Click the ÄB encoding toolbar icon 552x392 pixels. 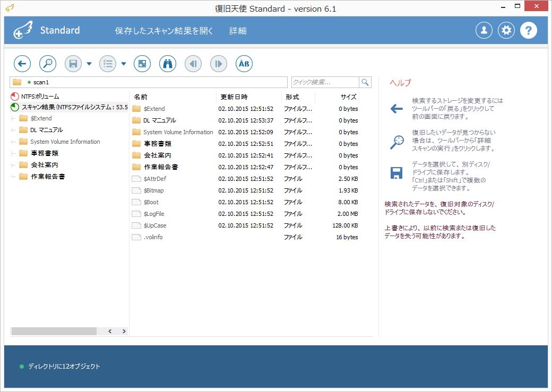click(x=244, y=64)
